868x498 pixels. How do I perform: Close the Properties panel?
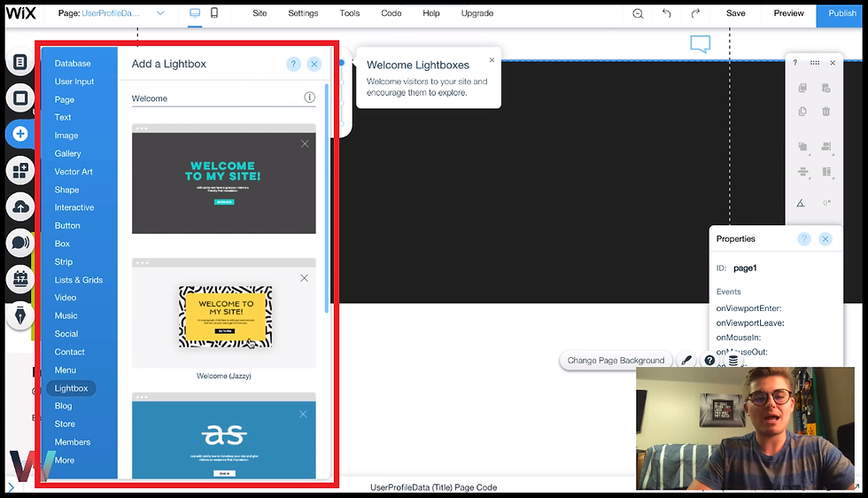click(x=825, y=238)
